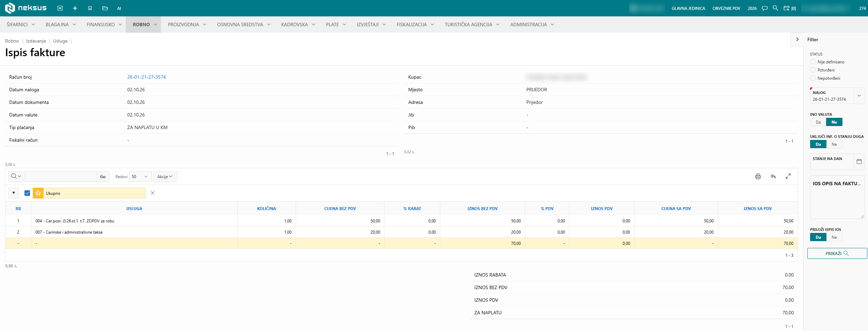868x331 pixels.
Task: Open the folder icon in top bar
Action: coord(105,8)
